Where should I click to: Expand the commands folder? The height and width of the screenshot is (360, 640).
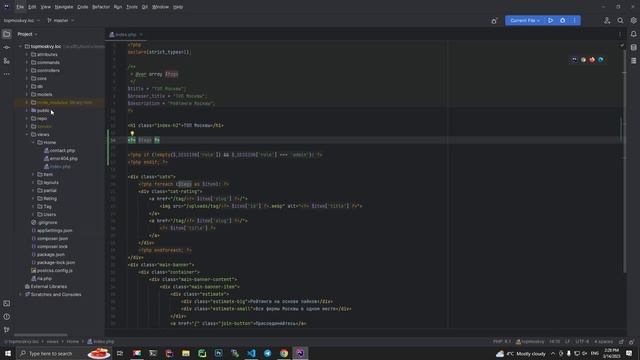(x=27, y=62)
